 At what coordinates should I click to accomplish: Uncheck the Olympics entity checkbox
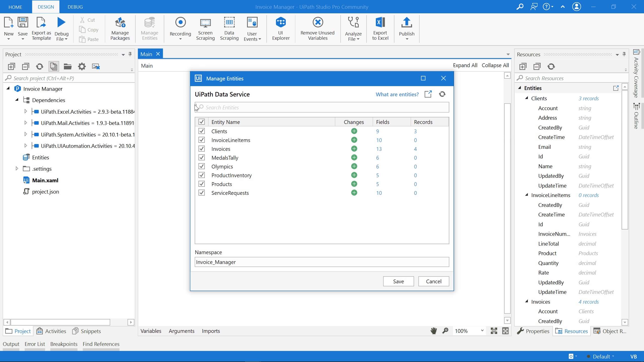coord(202,166)
